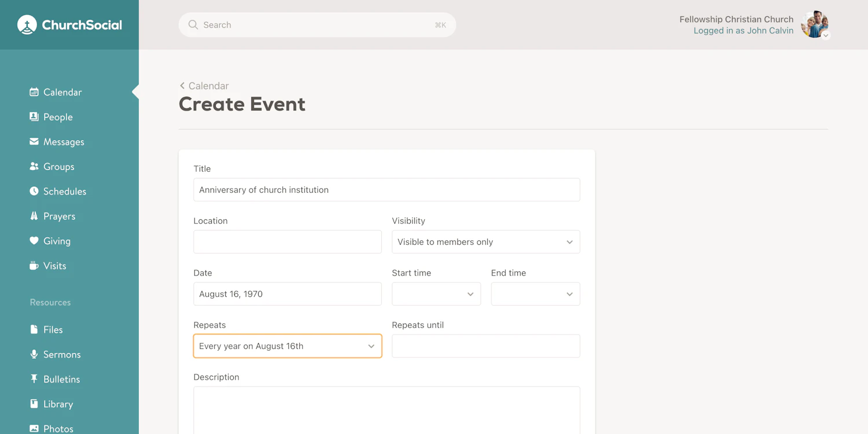The image size is (868, 434).
Task: Click the Repeats until input field
Action: 485,346
